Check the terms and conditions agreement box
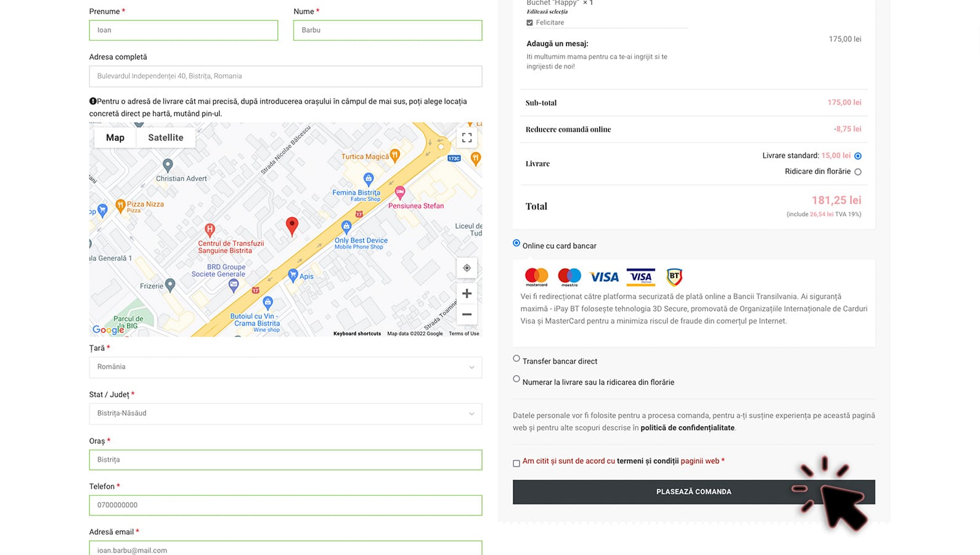The height and width of the screenshot is (555, 980). [x=517, y=463]
